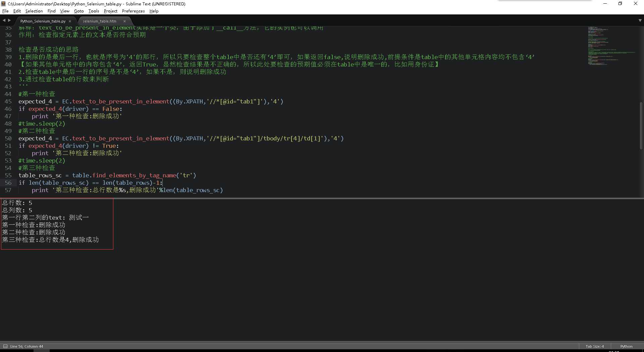Click output '第二种检查:删除成功'
This screenshot has height=352, width=644.
pos(34,232)
